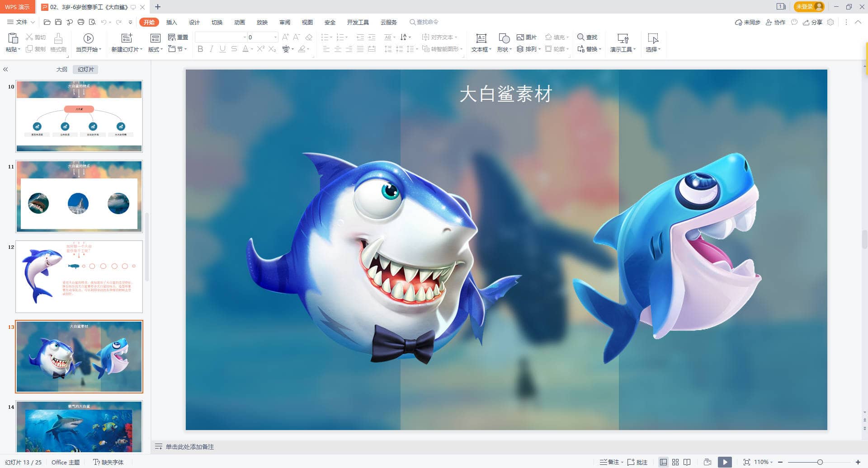Open the Replace (替换) dropdown
Screen dimensions: 868x468
pos(590,49)
